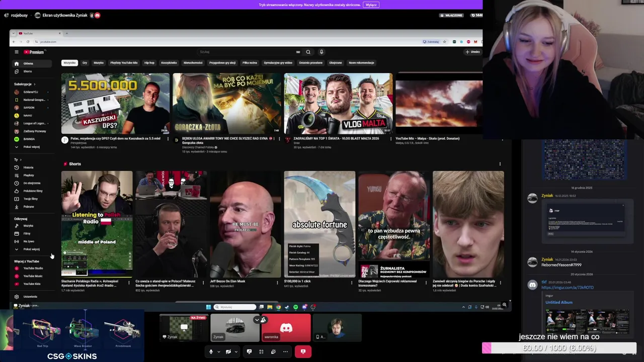Image resolution: width=644 pixels, height=362 pixels.
Task: Open Historia in the sidebar
Action: click(32, 167)
